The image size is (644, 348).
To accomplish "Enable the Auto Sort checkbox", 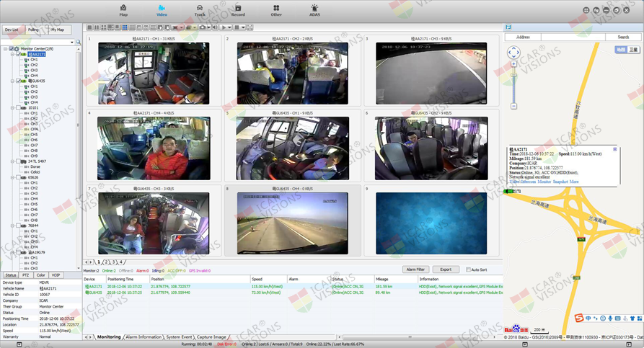I will [468, 269].
